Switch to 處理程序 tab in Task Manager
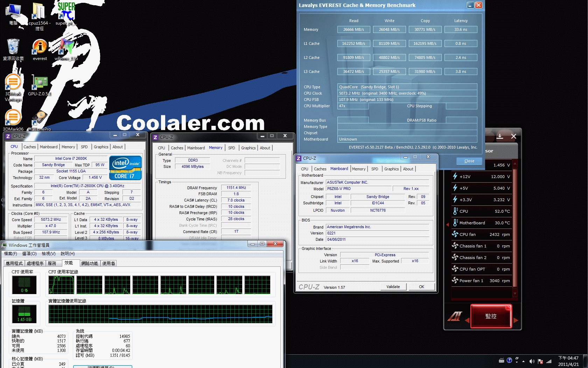The height and width of the screenshot is (368, 588). (x=35, y=263)
